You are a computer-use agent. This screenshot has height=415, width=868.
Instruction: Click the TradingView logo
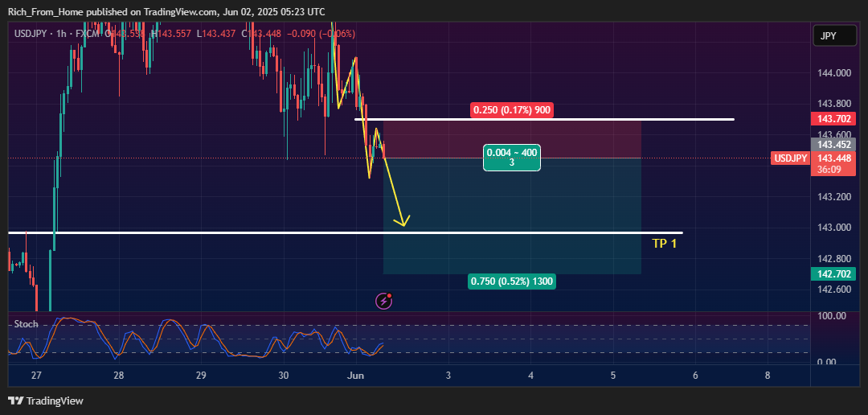tap(46, 401)
